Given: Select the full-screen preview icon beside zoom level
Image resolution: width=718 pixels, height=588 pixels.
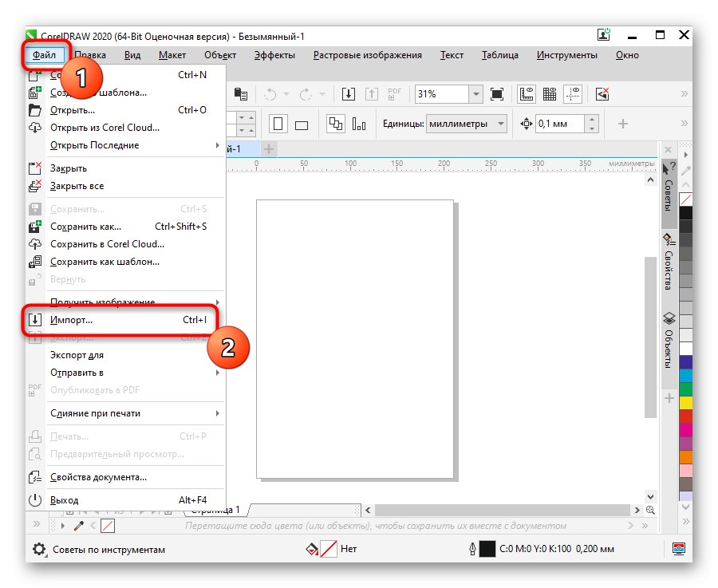Looking at the screenshot, I should click(498, 94).
